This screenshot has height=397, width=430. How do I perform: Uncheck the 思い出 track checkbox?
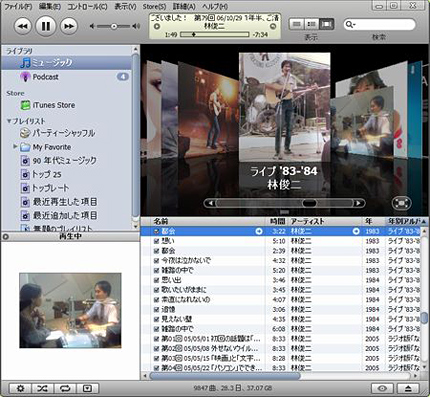[156, 280]
